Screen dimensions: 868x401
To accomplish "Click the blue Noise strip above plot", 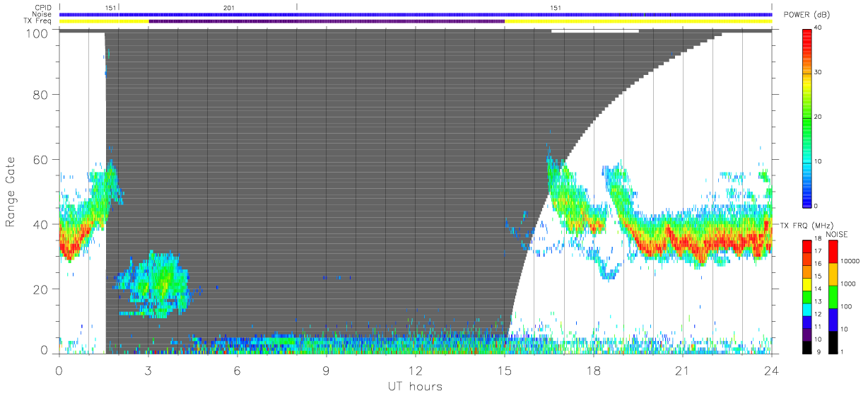I will [x=416, y=14].
